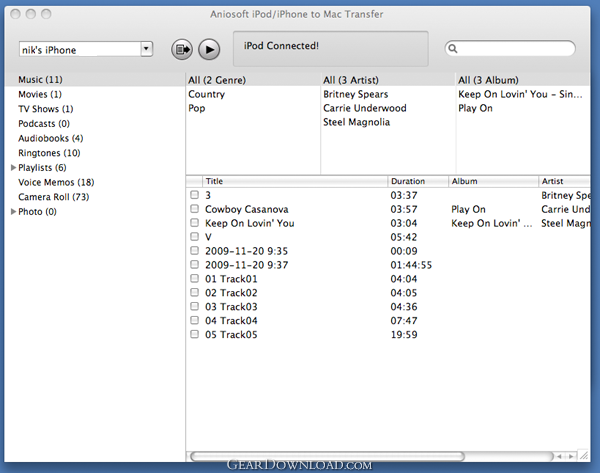Open TV Shows (1) category
The height and width of the screenshot is (473, 600).
coord(46,109)
